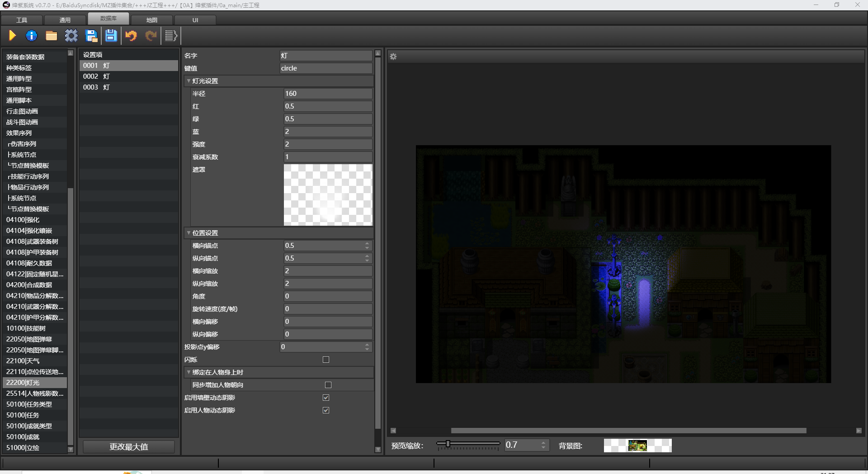Click the app logo icon in title bar

click(6, 5)
